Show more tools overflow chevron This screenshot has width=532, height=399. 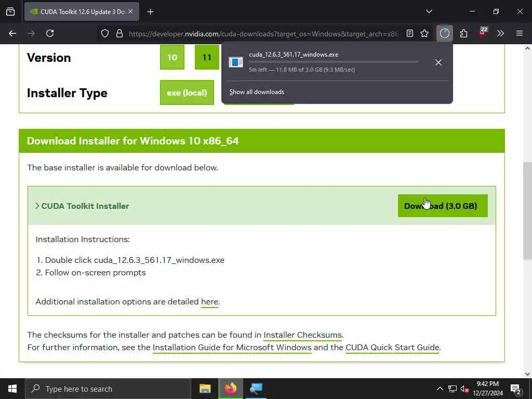click(500, 33)
